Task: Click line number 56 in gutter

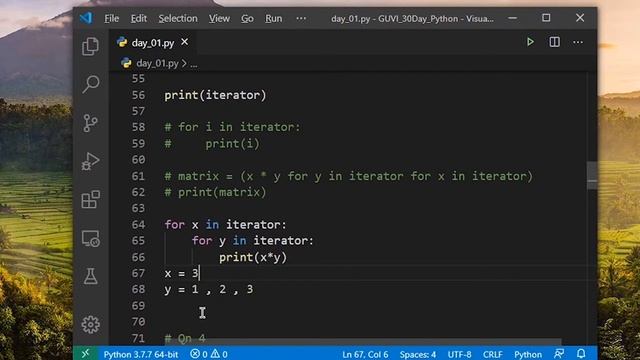Action: (x=138, y=95)
